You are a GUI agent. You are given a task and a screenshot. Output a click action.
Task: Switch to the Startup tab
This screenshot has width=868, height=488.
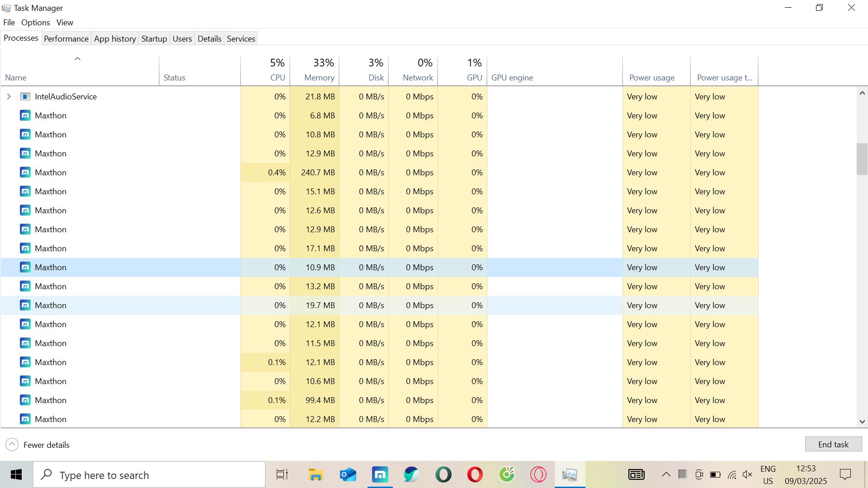tap(154, 38)
